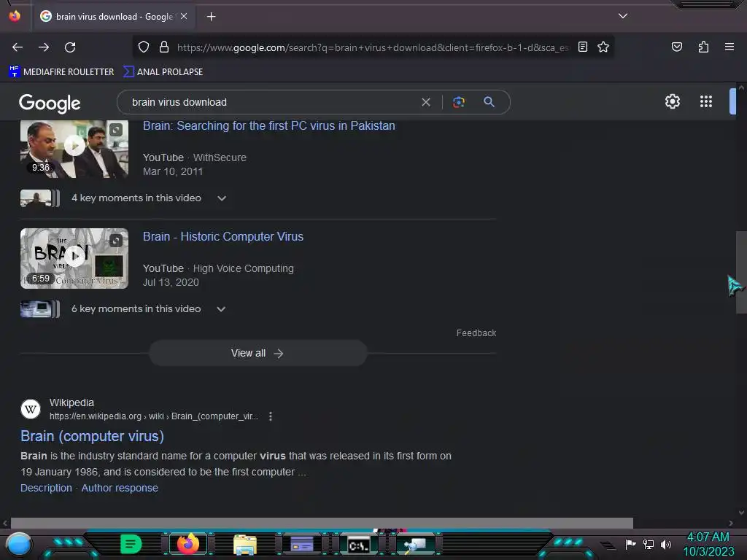Click the taskbar clock showing 4:07 AM
This screenshot has width=747, height=560.
click(x=708, y=544)
